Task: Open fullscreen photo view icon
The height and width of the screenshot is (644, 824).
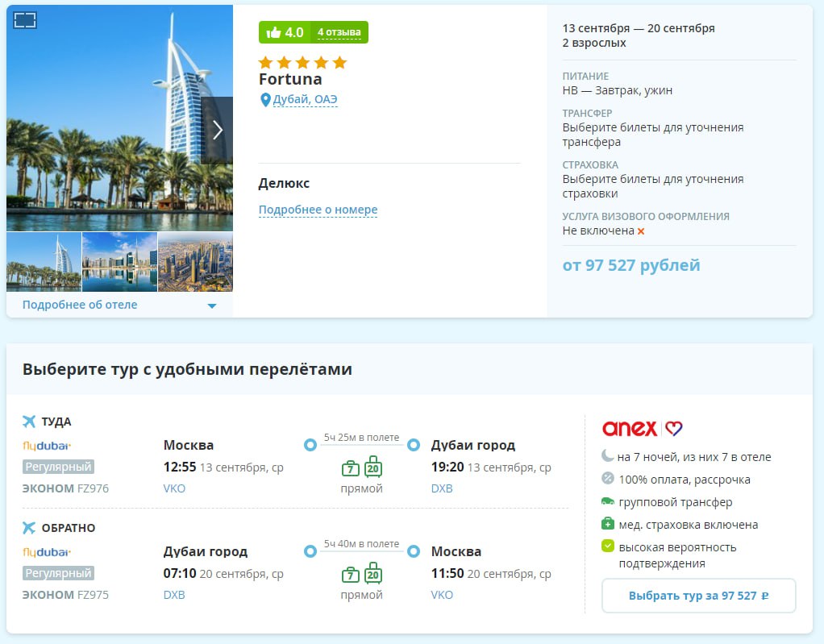Action: 26,21
